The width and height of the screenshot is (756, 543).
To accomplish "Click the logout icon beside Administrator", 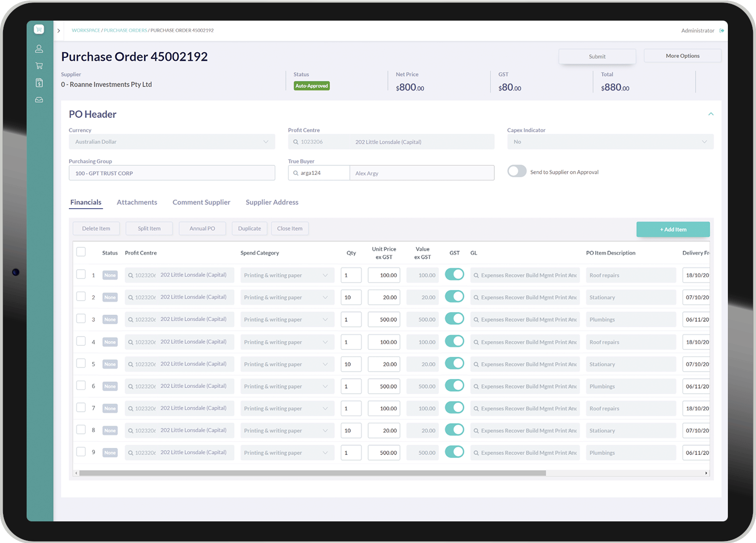I will tap(722, 31).
